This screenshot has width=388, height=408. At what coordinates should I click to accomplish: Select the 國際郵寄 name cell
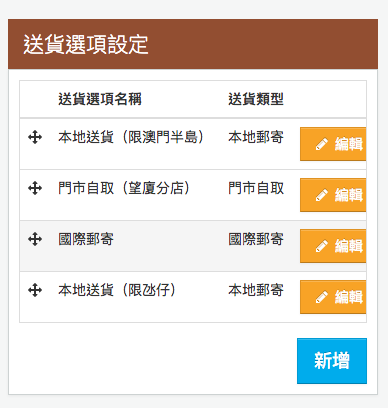click(x=86, y=239)
